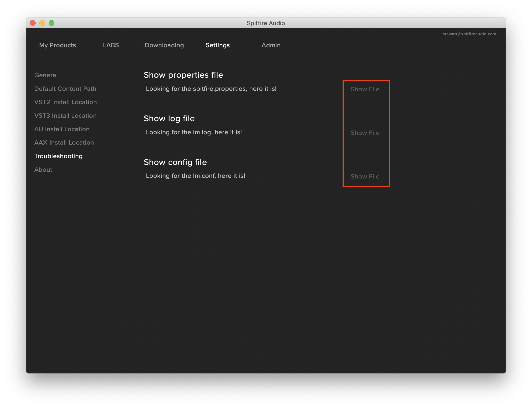Select General in settings sidebar

tap(46, 75)
